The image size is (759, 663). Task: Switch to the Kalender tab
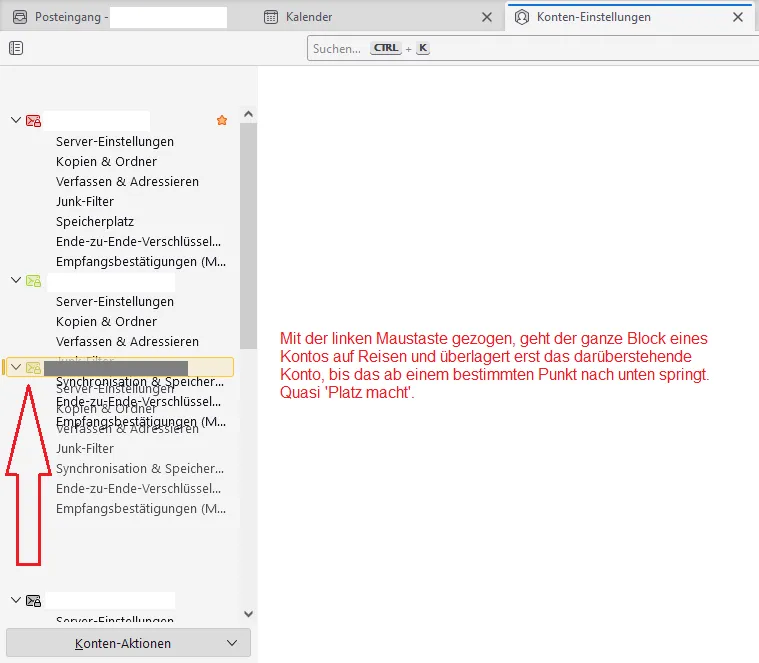380,17
